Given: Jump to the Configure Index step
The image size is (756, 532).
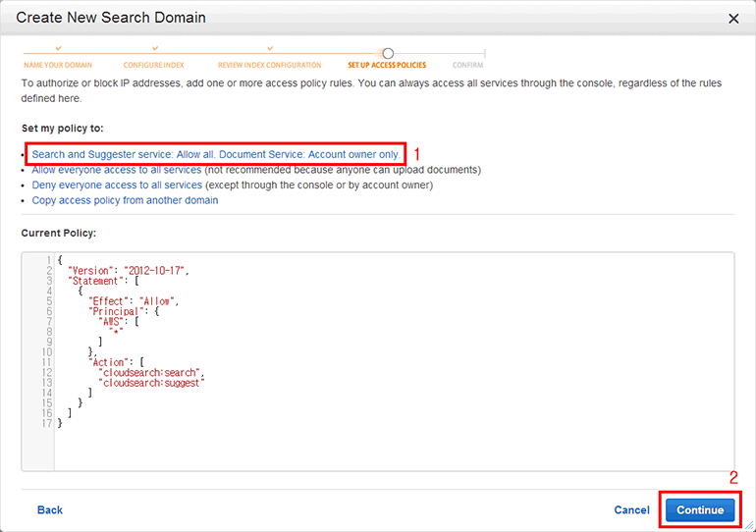Looking at the screenshot, I should point(153,66).
